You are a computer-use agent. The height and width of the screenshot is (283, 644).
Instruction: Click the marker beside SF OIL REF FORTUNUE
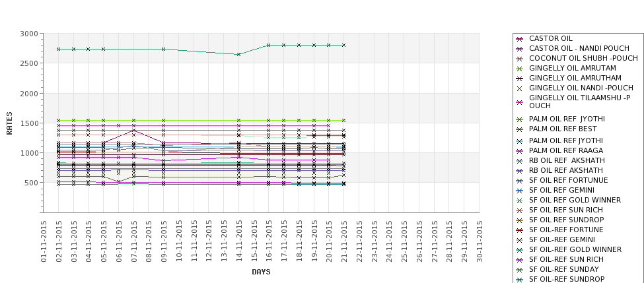click(520, 181)
